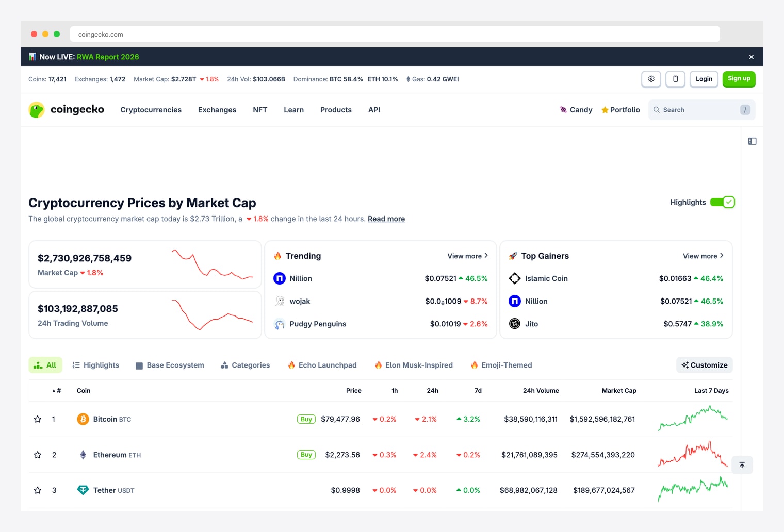
Task: Click the Jito coin icon
Action: (x=515, y=324)
